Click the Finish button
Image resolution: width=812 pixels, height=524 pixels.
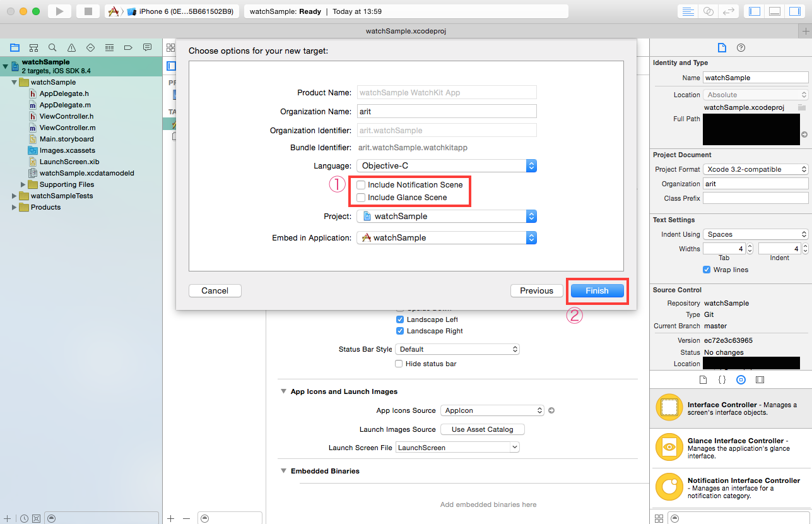point(597,291)
